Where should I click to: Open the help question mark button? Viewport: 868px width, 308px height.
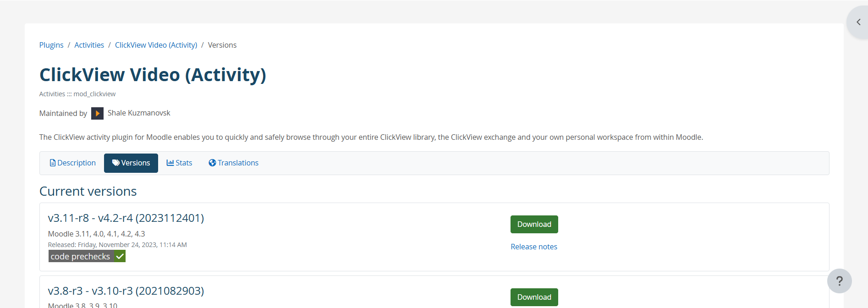840,281
